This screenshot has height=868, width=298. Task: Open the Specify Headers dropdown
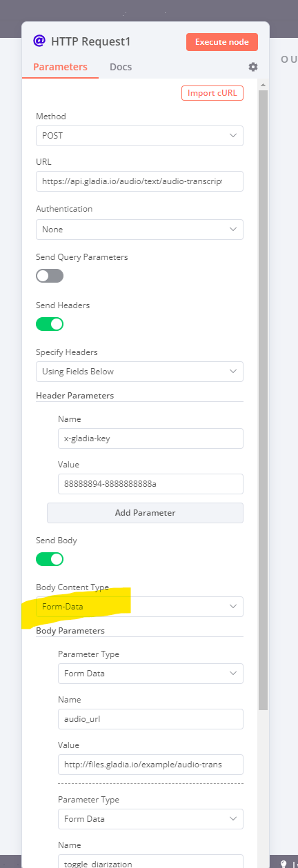point(139,372)
